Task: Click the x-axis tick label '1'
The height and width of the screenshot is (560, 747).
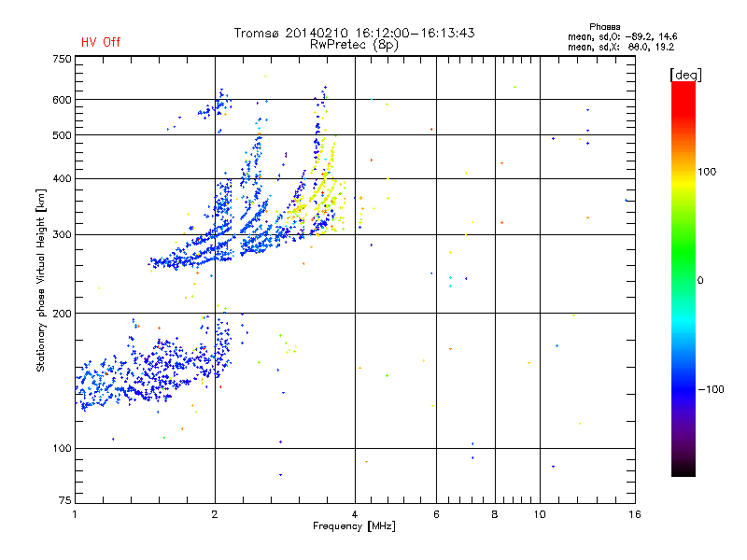Action: 75,514
